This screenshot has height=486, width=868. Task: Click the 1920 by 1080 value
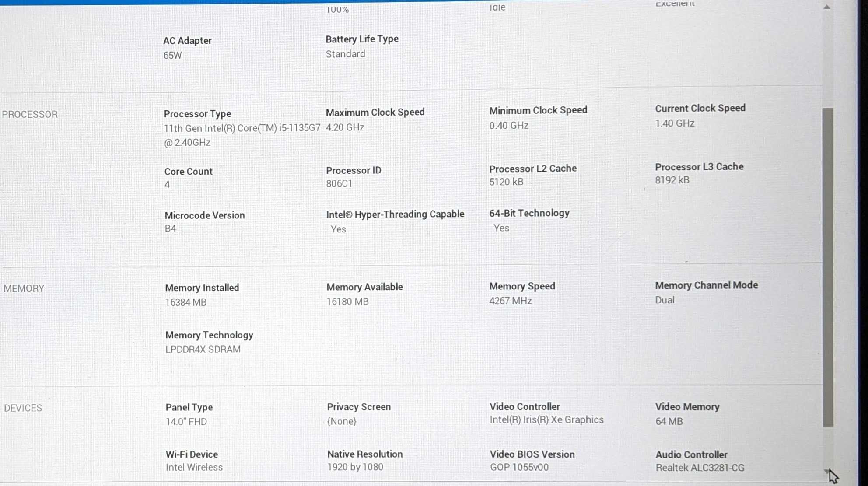(355, 467)
